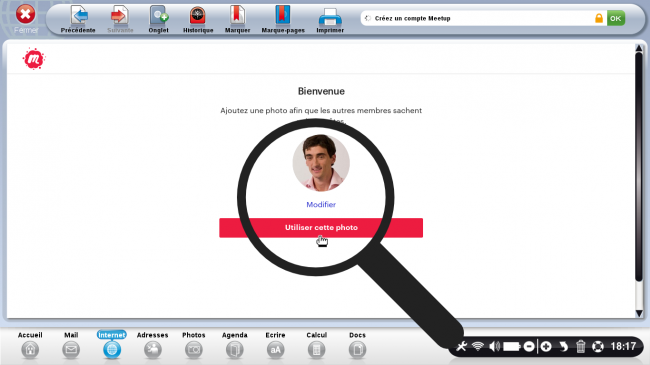Bookmark this page with Marquer
The height and width of the screenshot is (365, 650).
pyautogui.click(x=238, y=19)
